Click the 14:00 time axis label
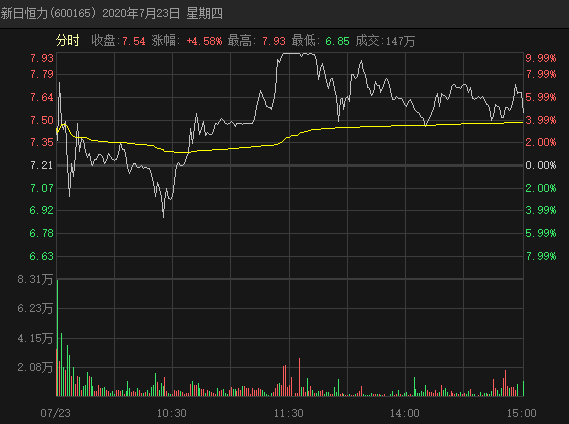The height and width of the screenshot is (424, 569). pyautogui.click(x=405, y=413)
